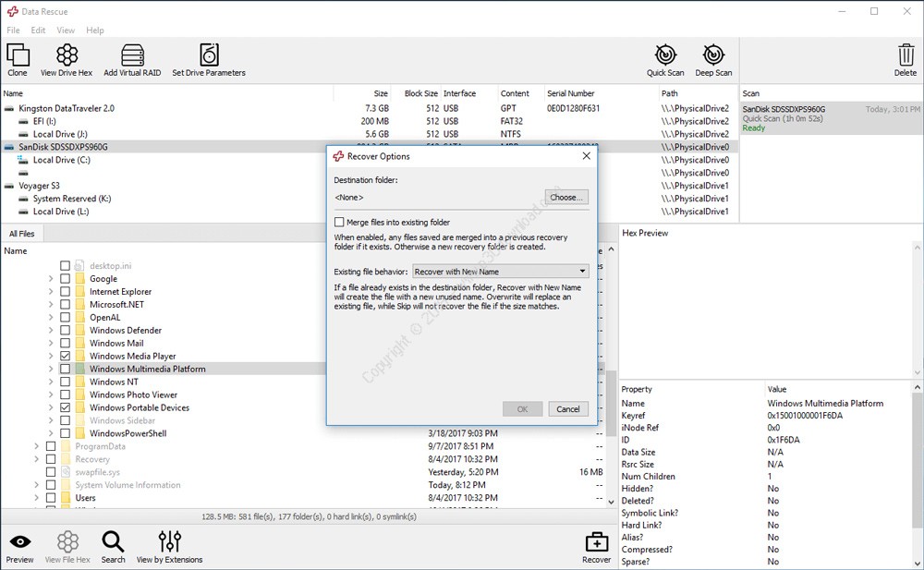Check the Internet Explorer checkbox
The height and width of the screenshot is (570, 924).
[65, 292]
